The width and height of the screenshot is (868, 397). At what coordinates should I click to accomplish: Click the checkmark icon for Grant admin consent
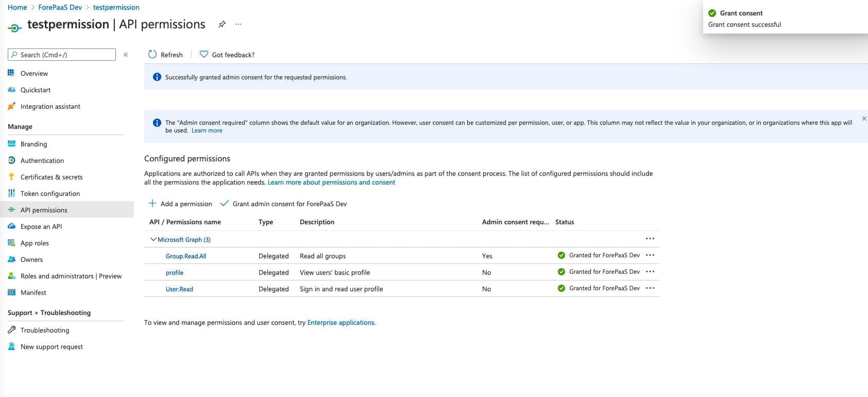pyautogui.click(x=224, y=203)
